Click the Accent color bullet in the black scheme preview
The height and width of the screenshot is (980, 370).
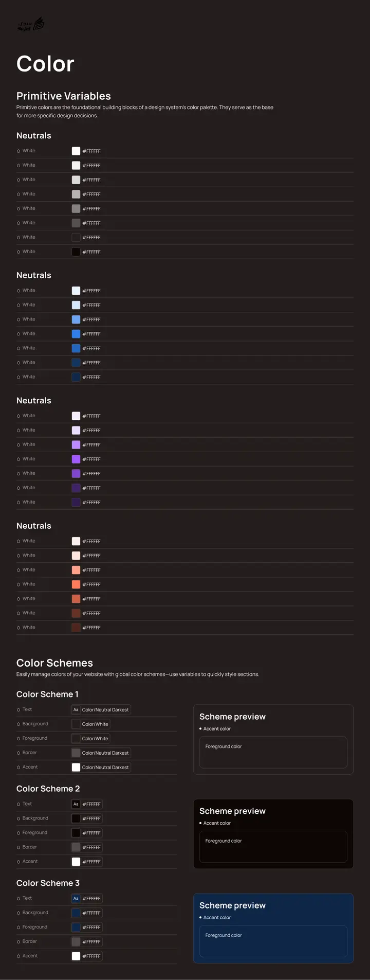[x=200, y=823]
